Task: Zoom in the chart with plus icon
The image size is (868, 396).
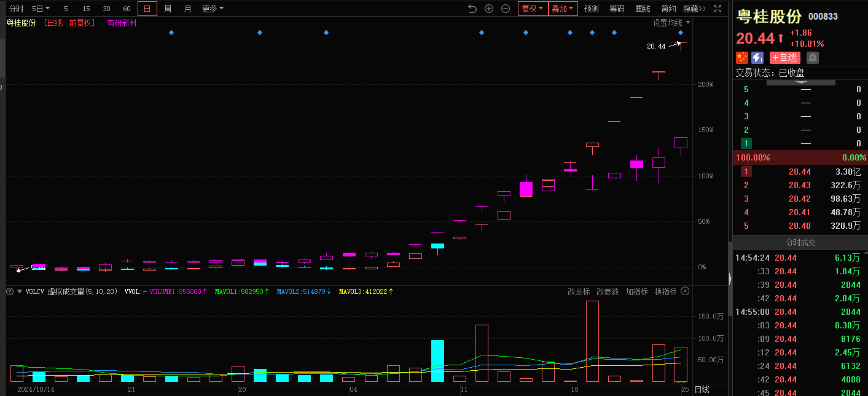Action: point(489,9)
